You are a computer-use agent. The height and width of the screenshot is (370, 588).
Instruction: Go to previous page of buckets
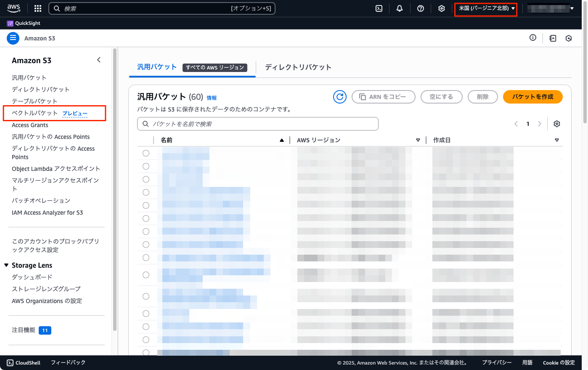[x=516, y=124]
